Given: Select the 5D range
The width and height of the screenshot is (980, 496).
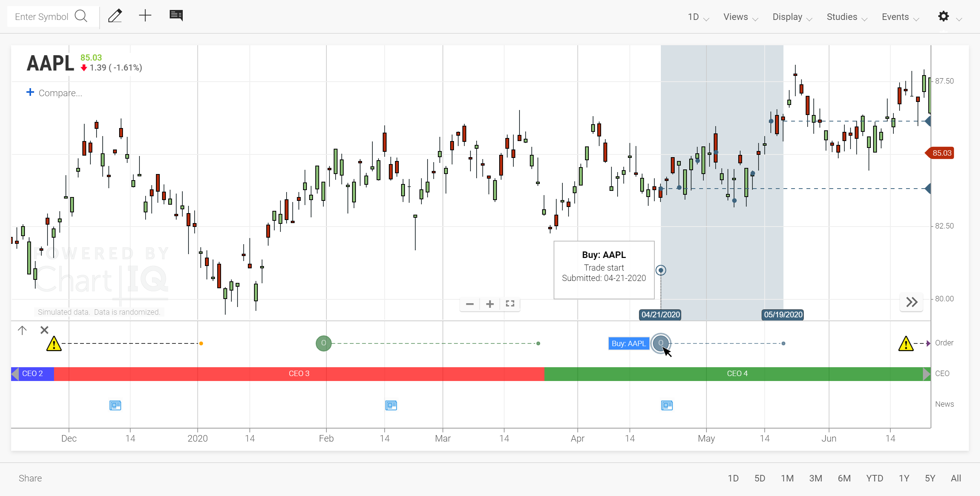Looking at the screenshot, I should pos(760,478).
